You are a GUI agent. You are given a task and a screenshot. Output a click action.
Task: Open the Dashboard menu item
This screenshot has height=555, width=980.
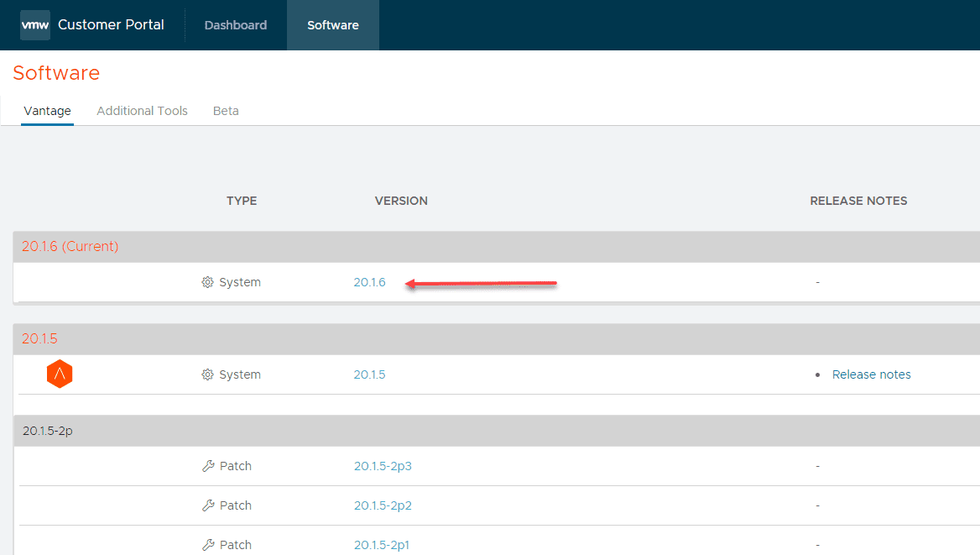236,25
